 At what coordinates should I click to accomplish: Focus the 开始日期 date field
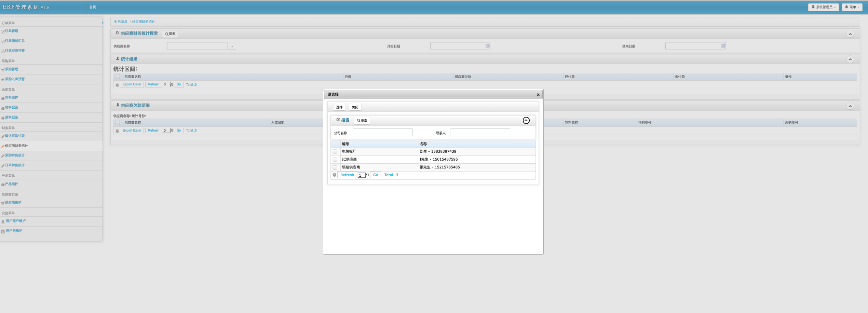pyautogui.click(x=460, y=46)
